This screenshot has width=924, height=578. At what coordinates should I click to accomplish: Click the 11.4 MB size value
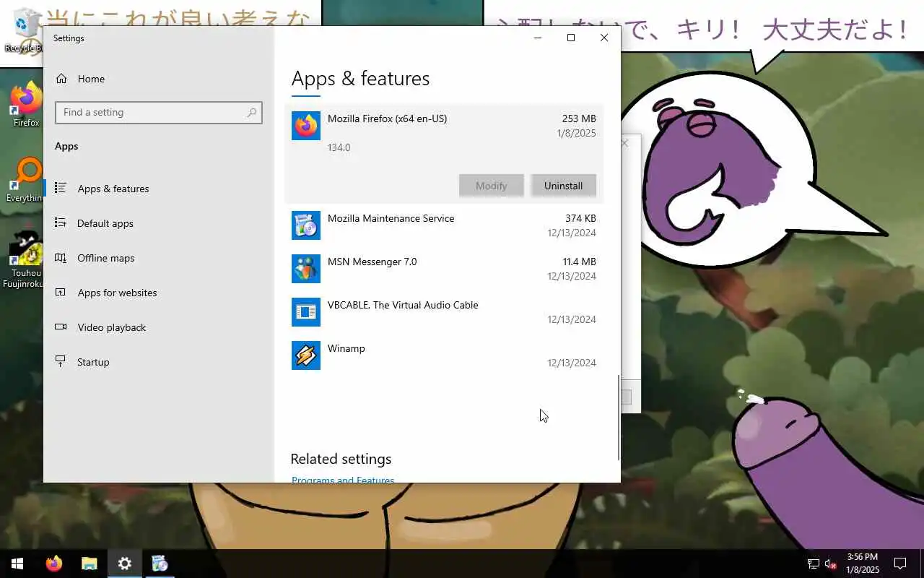coord(579,262)
